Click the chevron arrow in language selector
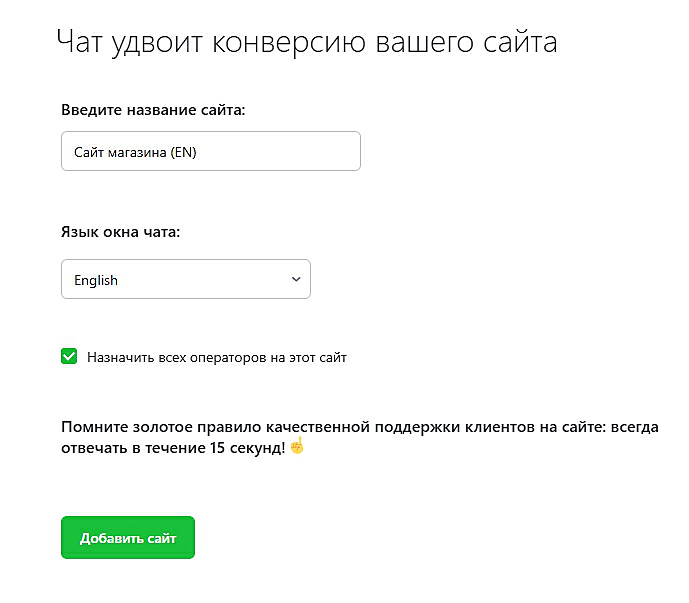The width and height of the screenshot is (689, 603). click(296, 280)
